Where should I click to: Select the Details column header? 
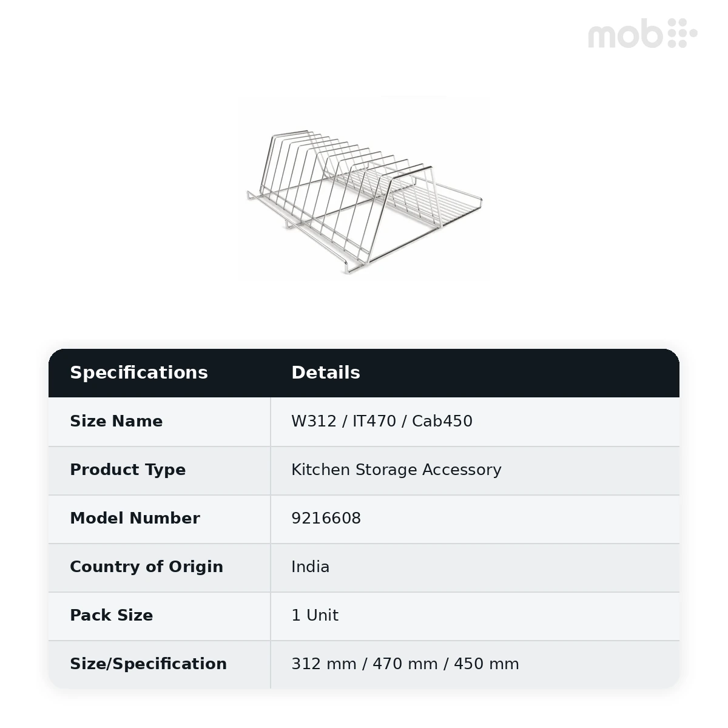click(x=326, y=372)
